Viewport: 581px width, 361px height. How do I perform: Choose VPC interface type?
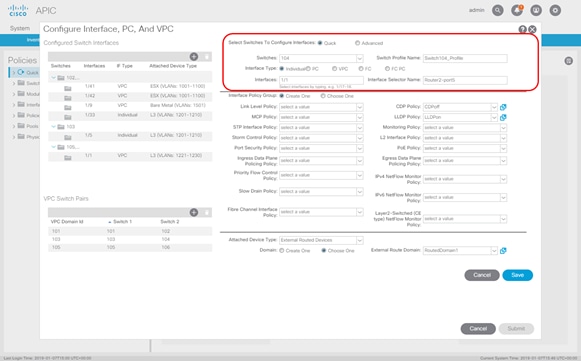(335, 69)
